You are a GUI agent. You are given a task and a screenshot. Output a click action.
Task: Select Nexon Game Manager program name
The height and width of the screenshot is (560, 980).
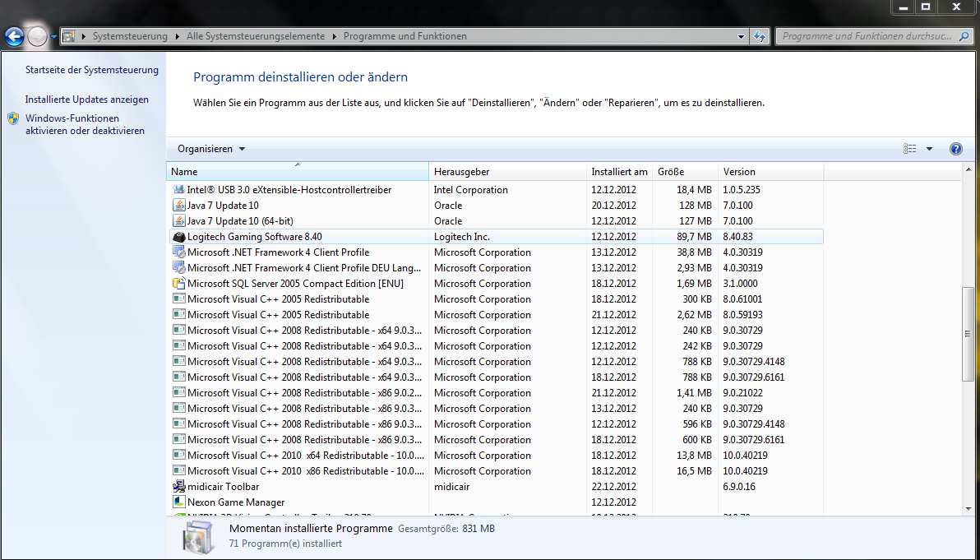[x=236, y=502]
